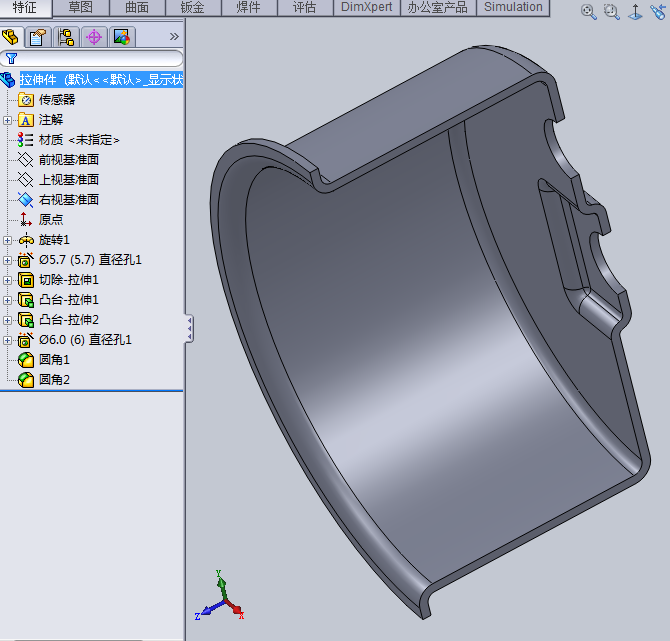Viewport: 670px width, 641px height.
Task: Show more manager tabs via double chevron
Action: (174, 37)
